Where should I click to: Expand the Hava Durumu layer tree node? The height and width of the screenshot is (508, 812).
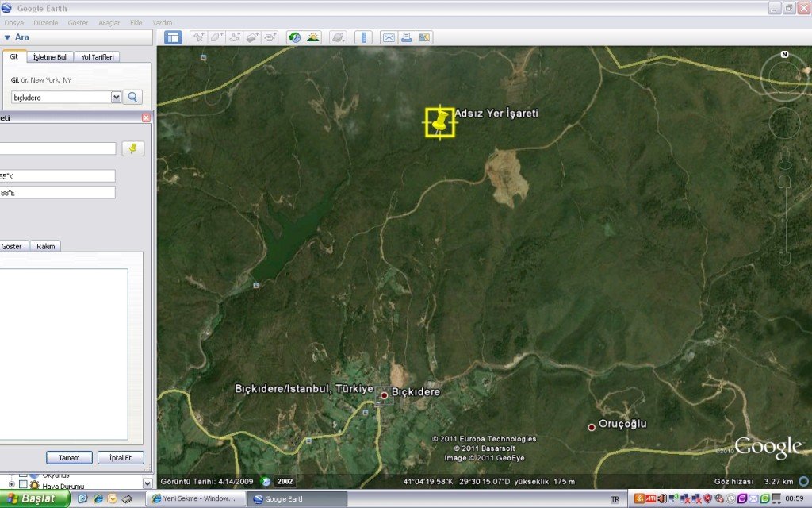pyautogui.click(x=11, y=485)
